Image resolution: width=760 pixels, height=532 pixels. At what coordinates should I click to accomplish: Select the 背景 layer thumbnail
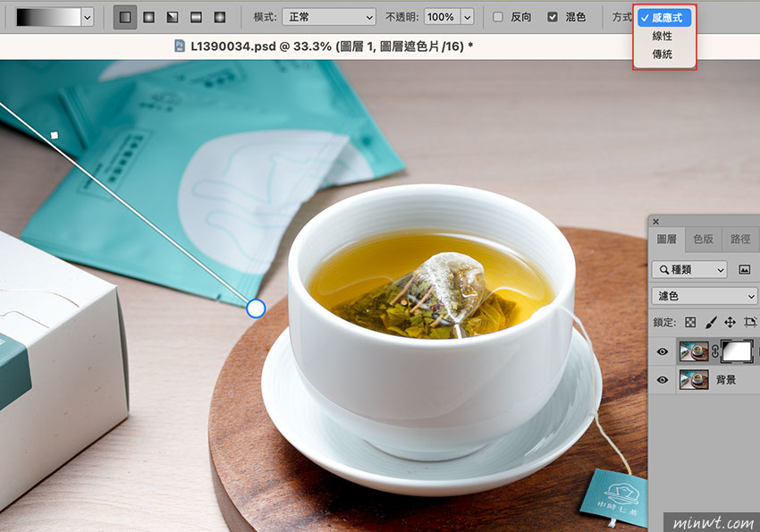[694, 380]
